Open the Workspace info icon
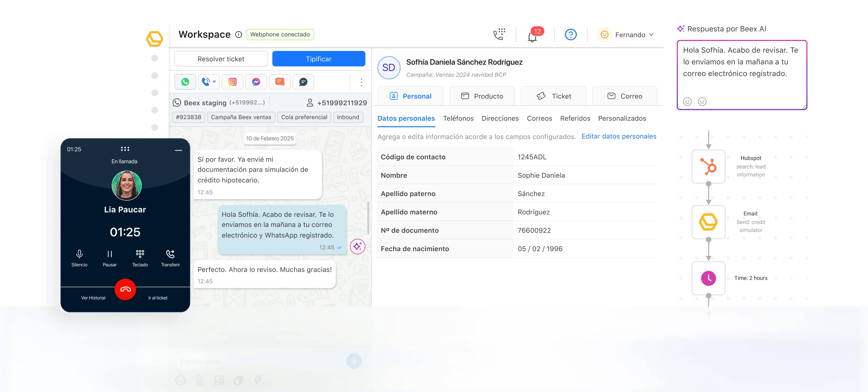The width and height of the screenshot is (868, 392). 239,34
